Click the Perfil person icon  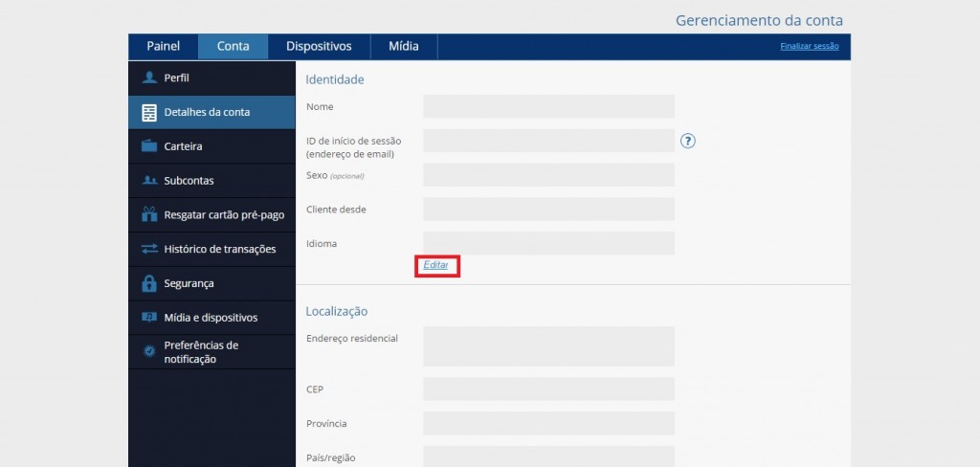point(149,78)
